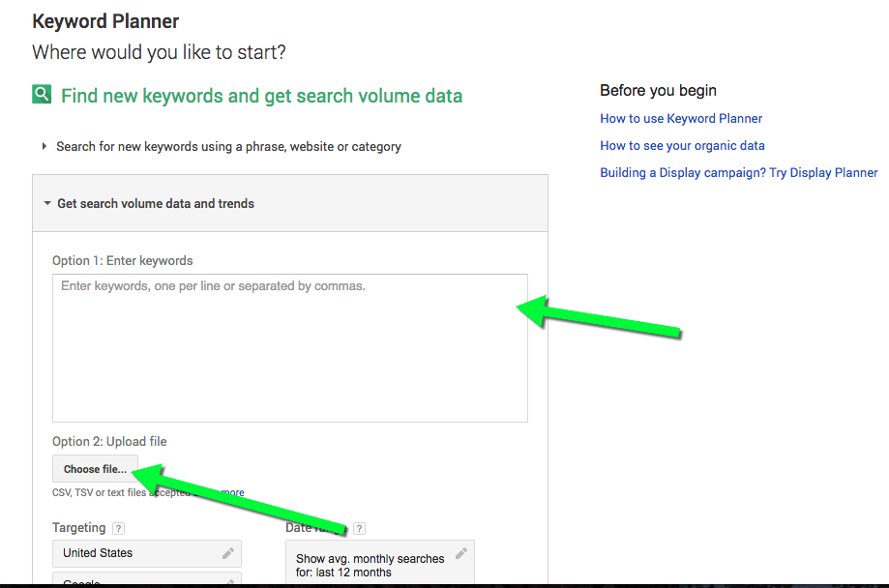
Task: Click the partly hidden 'more' link under Choose file
Action: 233,492
